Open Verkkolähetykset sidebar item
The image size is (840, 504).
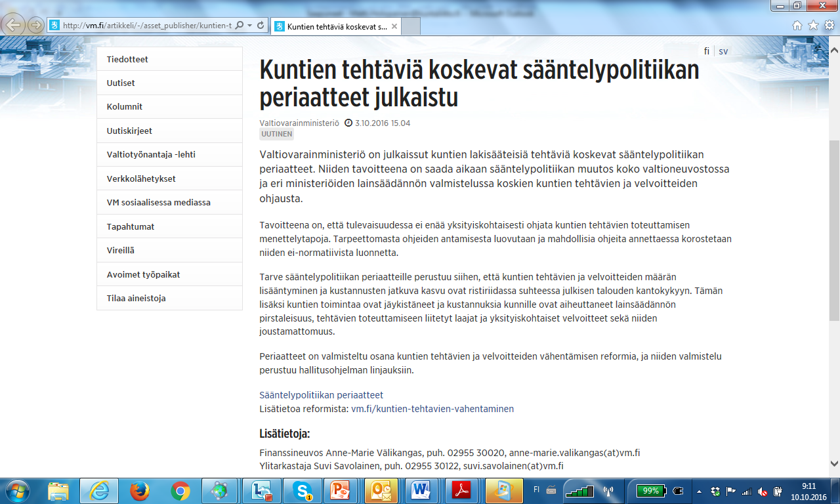(x=169, y=178)
